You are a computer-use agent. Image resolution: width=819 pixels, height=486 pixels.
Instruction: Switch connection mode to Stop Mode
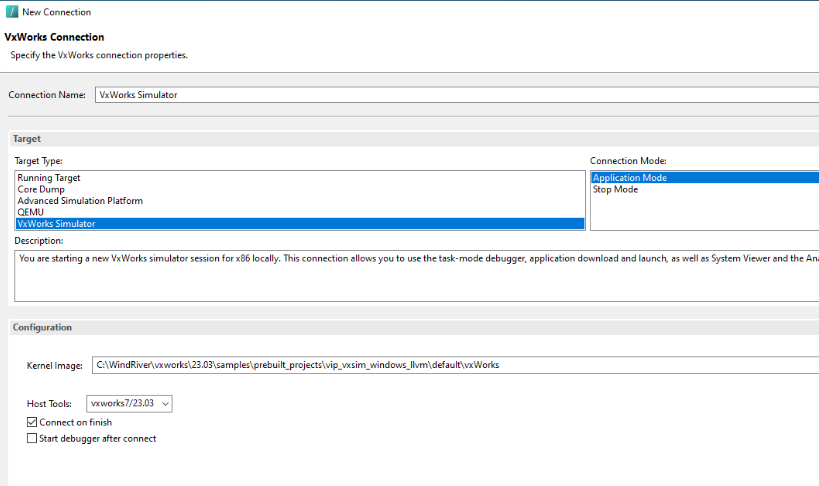click(615, 189)
